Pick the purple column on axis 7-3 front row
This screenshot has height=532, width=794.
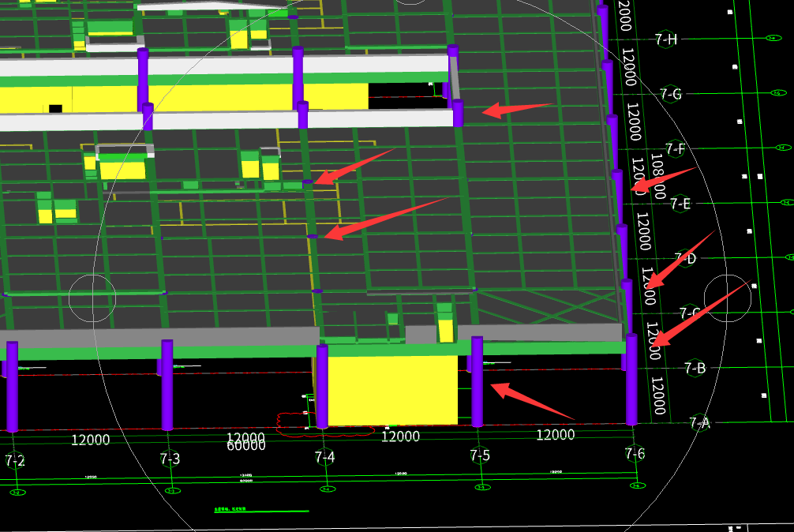coord(167,384)
